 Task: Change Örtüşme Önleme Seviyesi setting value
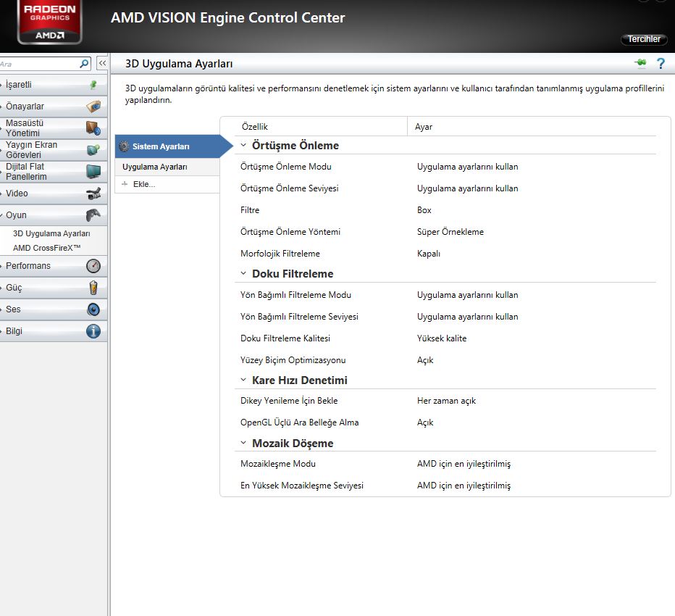[468, 188]
